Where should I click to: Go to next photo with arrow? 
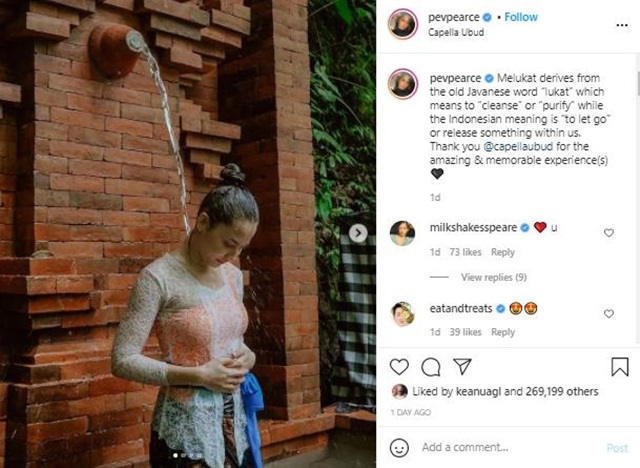[x=358, y=233]
